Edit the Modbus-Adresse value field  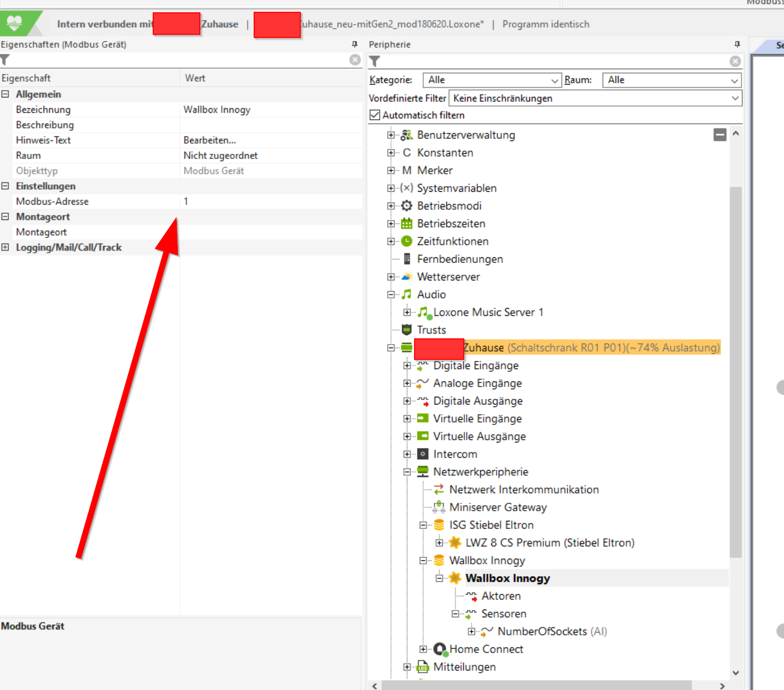click(271, 201)
